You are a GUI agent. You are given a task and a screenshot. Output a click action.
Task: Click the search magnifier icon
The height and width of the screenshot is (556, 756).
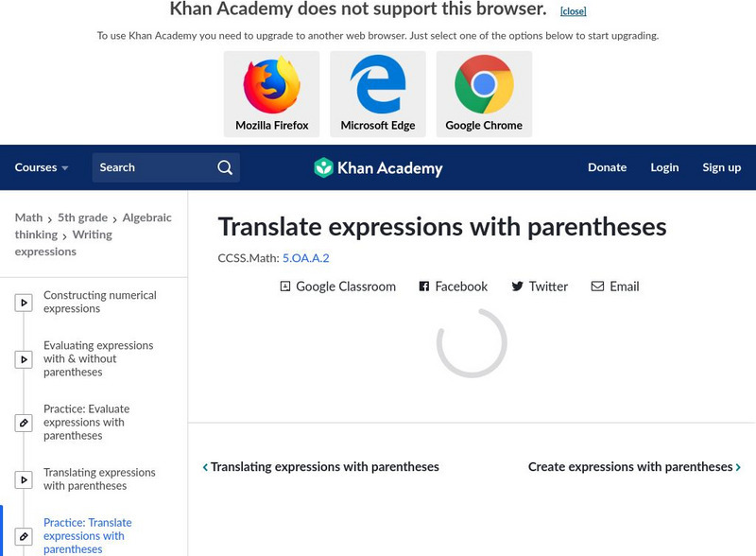click(225, 166)
